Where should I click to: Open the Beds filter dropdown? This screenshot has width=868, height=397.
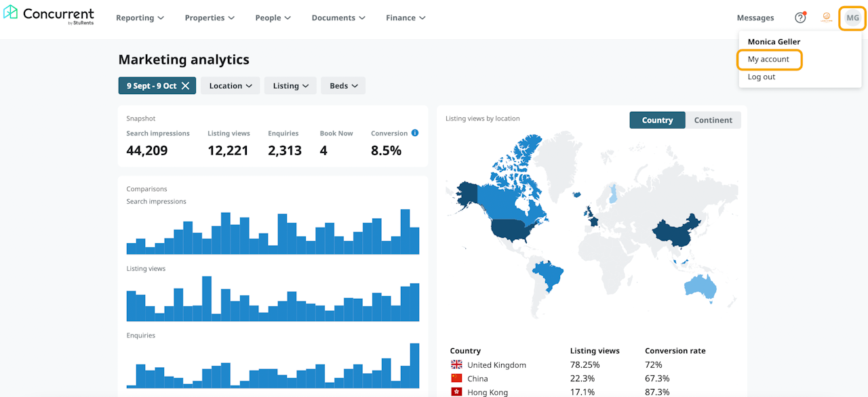[x=343, y=86]
